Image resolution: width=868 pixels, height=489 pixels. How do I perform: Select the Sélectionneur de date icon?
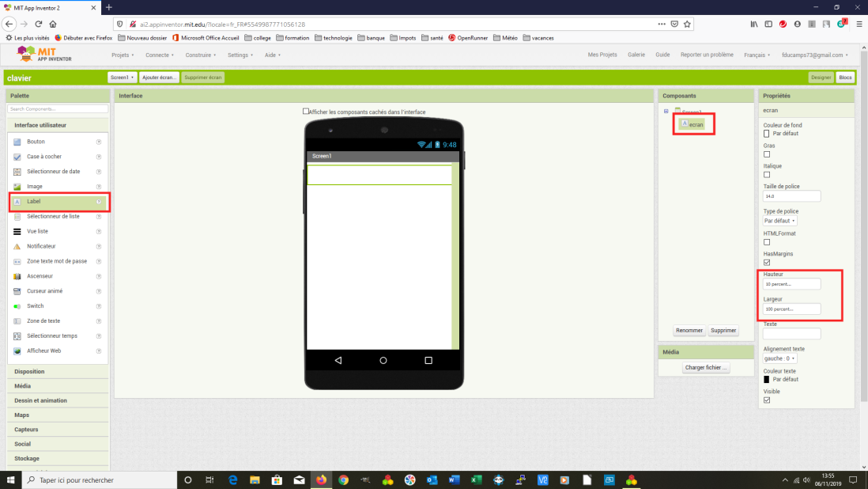click(17, 172)
